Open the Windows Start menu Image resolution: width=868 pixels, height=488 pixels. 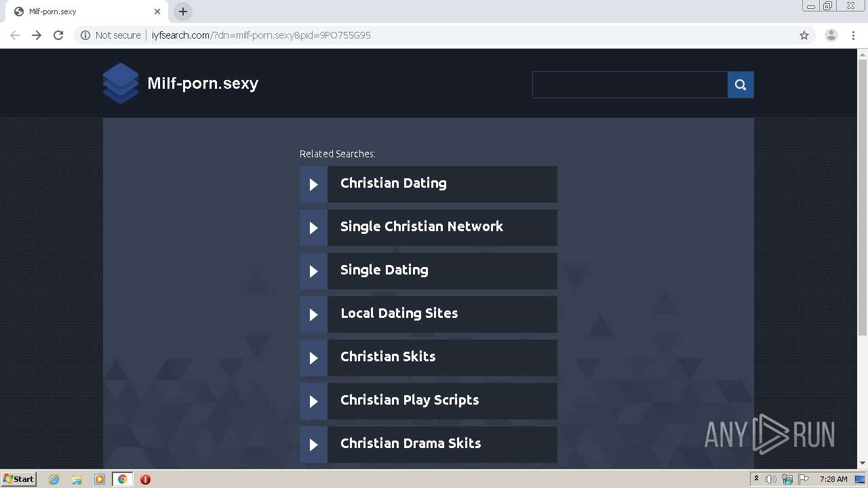pyautogui.click(x=18, y=479)
